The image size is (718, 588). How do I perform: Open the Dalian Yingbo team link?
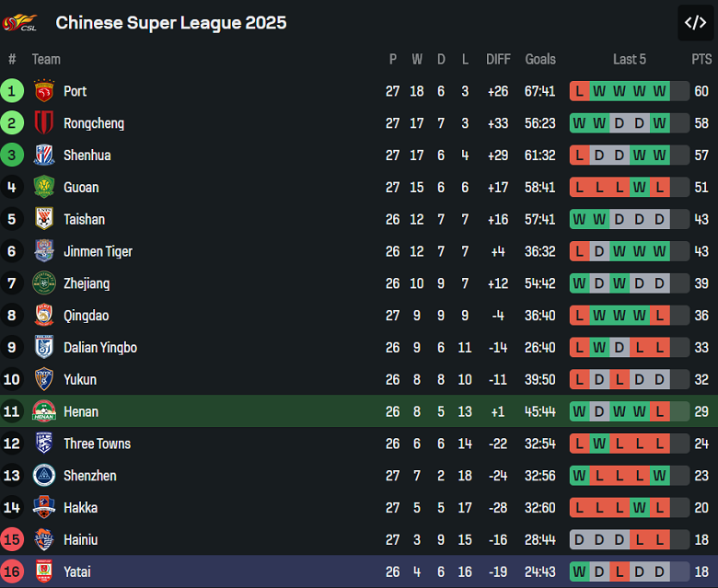pos(100,348)
